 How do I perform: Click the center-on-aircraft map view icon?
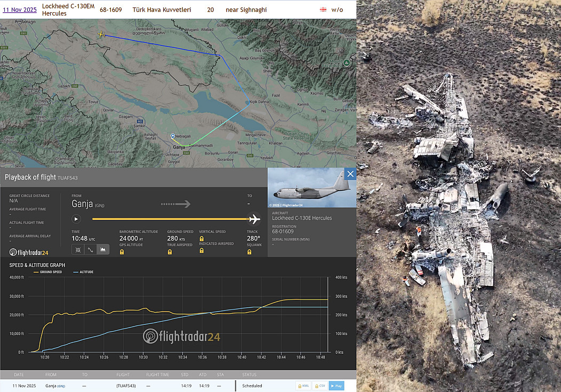[78, 249]
